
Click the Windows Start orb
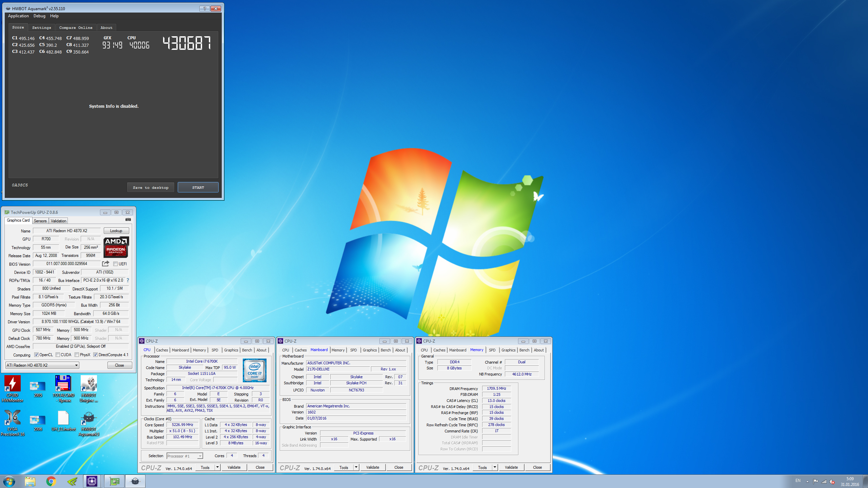(9, 481)
